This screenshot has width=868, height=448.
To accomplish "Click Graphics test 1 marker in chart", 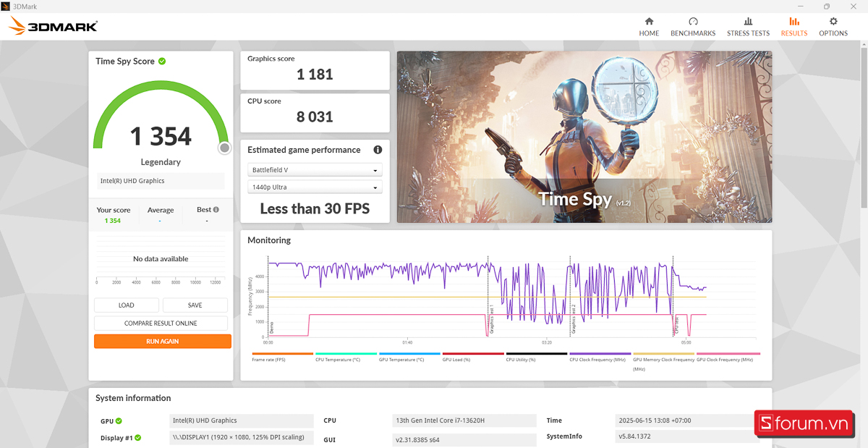I will click(492, 319).
